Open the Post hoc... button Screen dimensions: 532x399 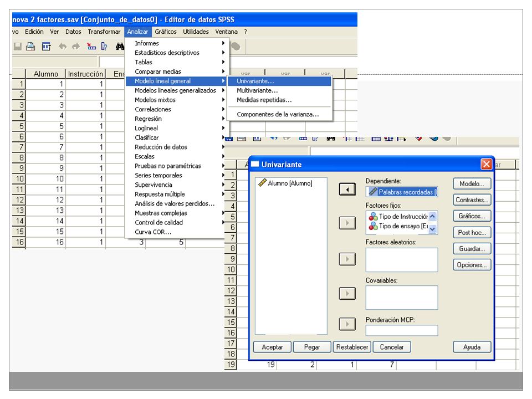472,232
